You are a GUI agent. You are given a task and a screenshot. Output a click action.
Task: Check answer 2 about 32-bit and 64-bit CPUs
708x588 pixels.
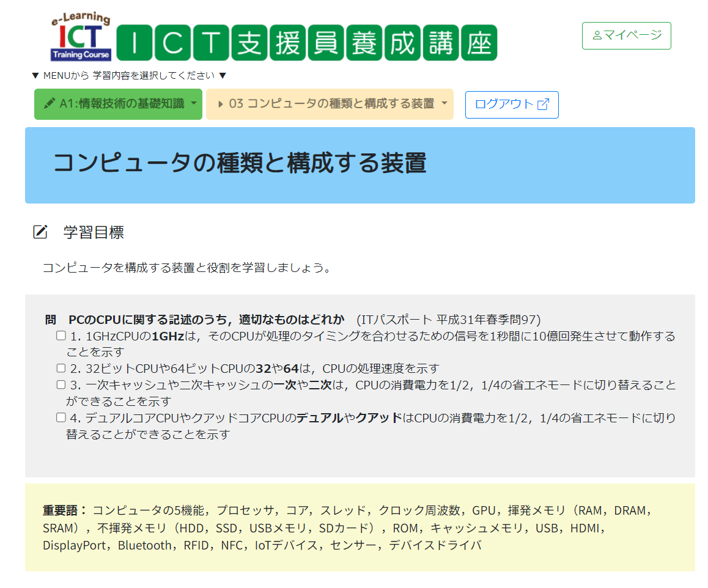60,367
